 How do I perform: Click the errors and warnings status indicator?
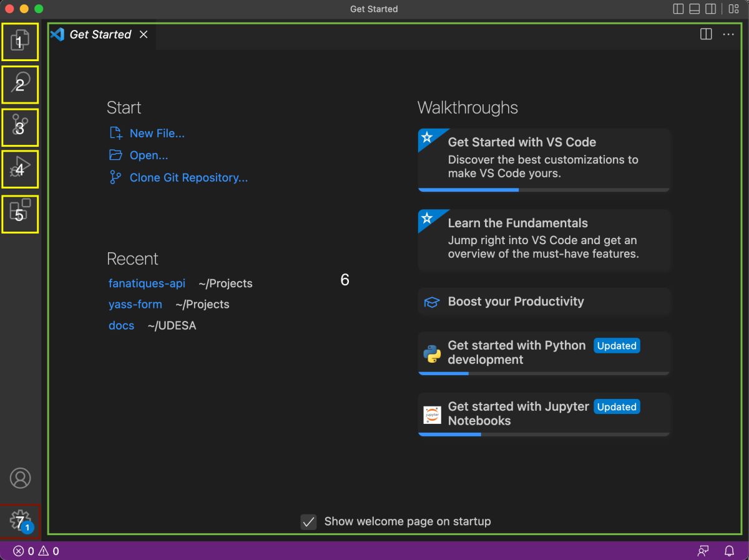36,551
